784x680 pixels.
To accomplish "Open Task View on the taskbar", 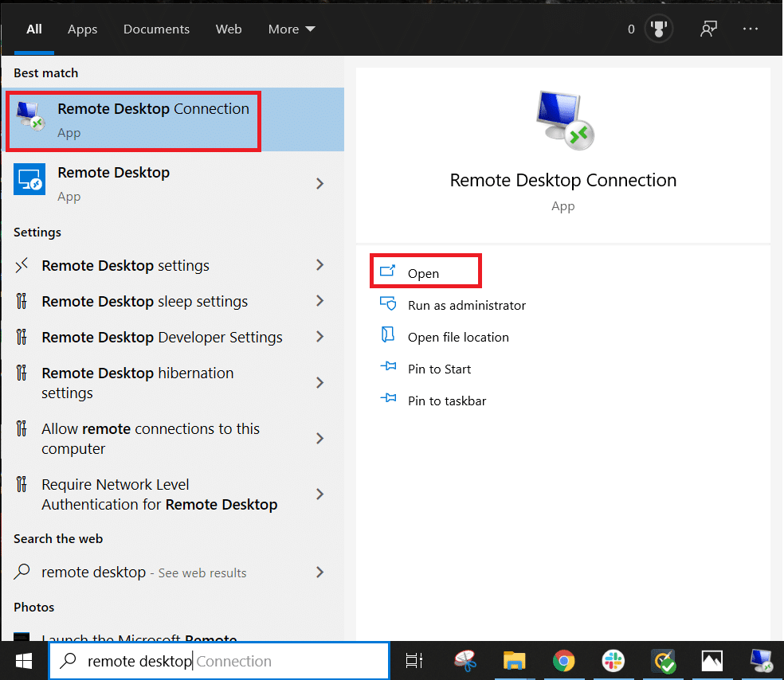I will click(414, 661).
